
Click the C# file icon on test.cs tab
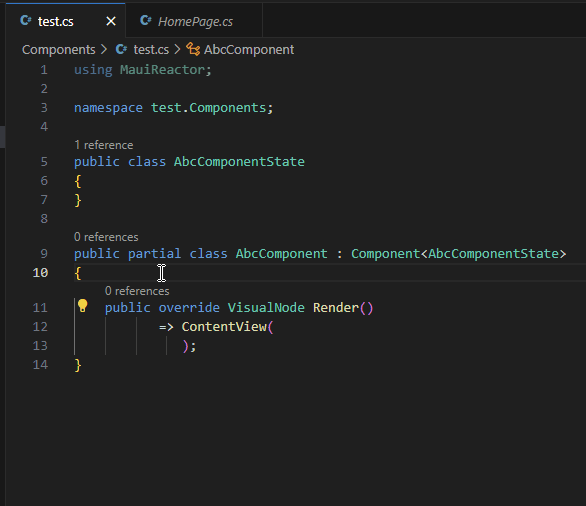tap(25, 21)
